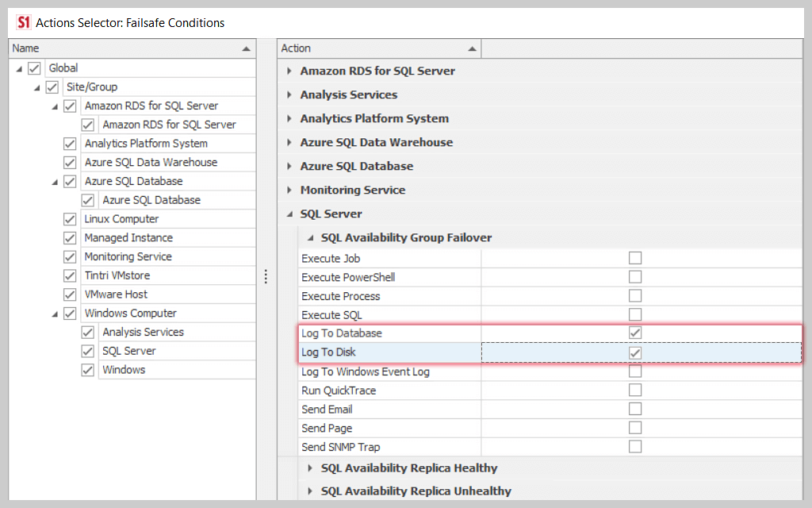Screen dimensions: 812x508
Task: Toggle the Site/Group checkbox
Action: pyautogui.click(x=52, y=87)
